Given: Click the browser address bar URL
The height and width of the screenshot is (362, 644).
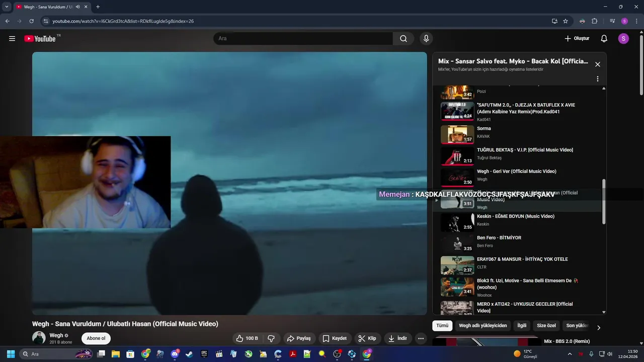Looking at the screenshot, I should click(123, 21).
